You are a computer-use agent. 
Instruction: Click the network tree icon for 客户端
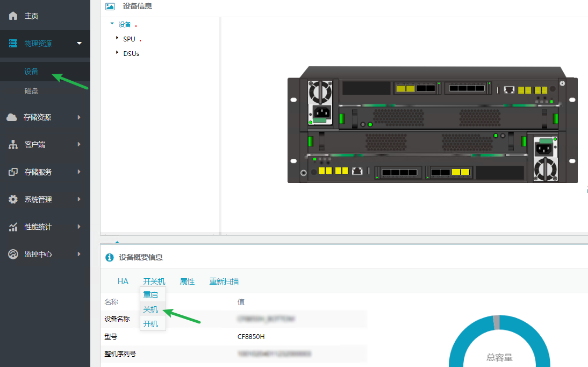click(x=13, y=145)
